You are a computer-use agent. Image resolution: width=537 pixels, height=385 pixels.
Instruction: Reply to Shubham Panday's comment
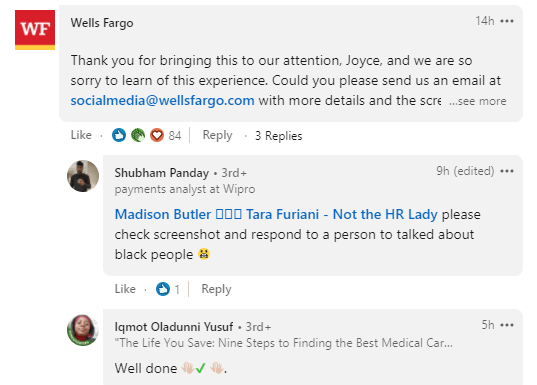pos(216,289)
